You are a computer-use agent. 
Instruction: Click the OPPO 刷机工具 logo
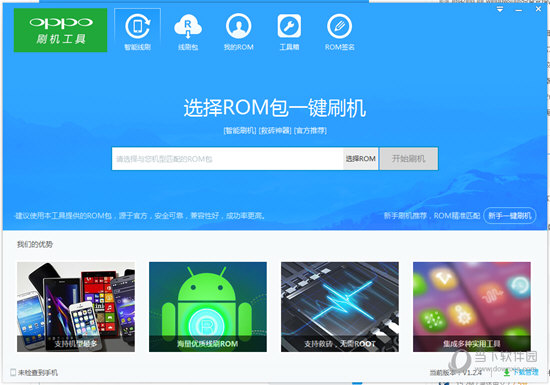[60, 30]
